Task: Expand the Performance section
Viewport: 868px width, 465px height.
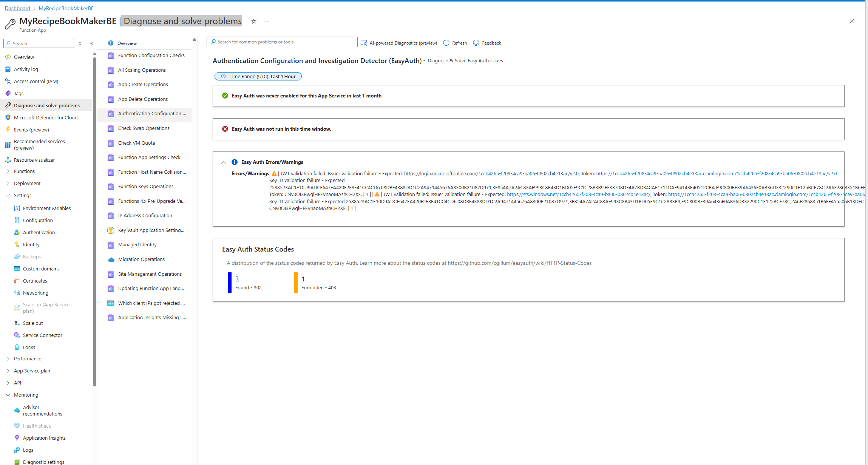Action: pos(8,358)
